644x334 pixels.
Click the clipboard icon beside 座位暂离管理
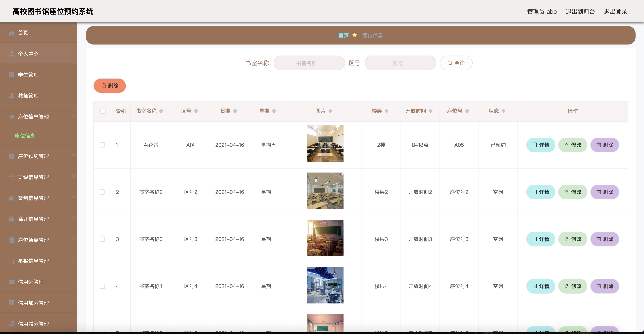point(12,240)
